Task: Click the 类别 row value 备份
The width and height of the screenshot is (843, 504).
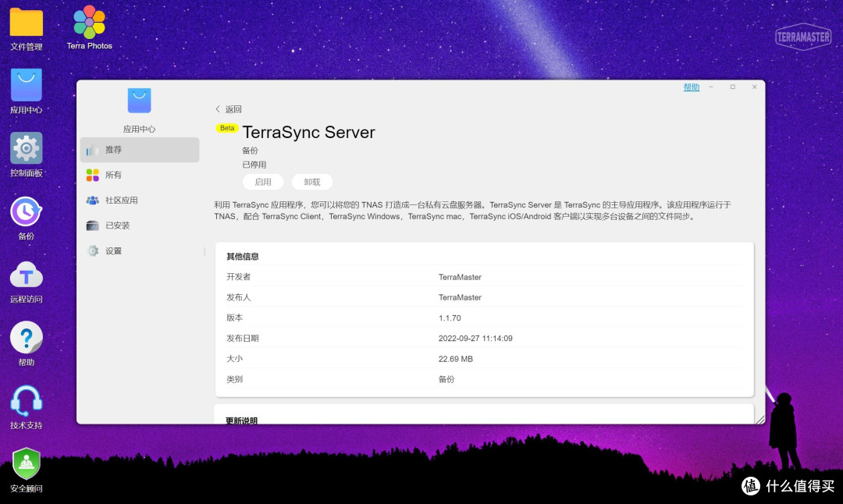Action: pos(446,379)
